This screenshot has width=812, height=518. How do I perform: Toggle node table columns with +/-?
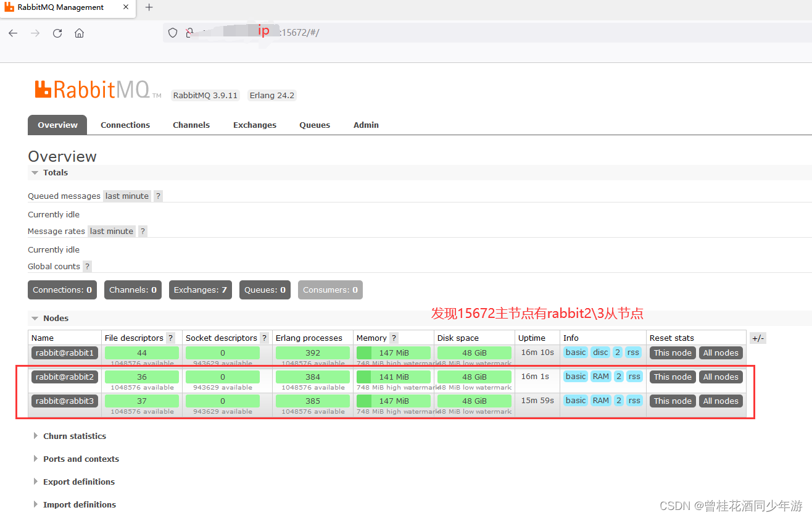758,338
